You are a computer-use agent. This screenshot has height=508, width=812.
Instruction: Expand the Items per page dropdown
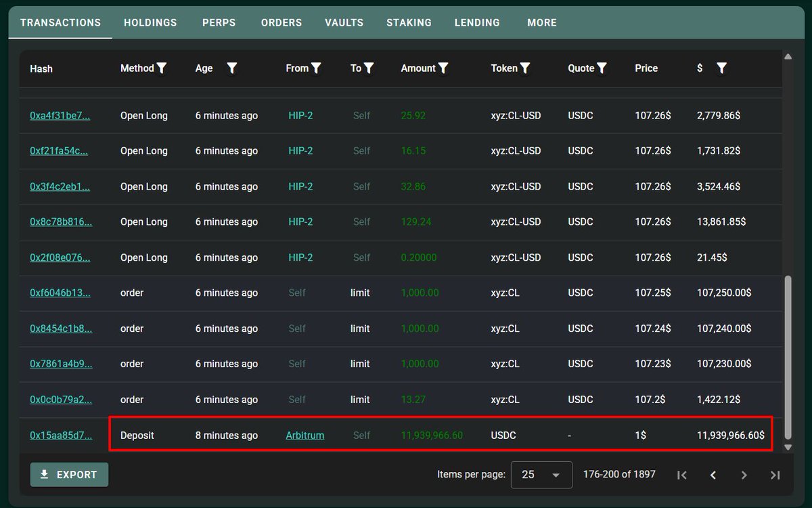pos(541,475)
